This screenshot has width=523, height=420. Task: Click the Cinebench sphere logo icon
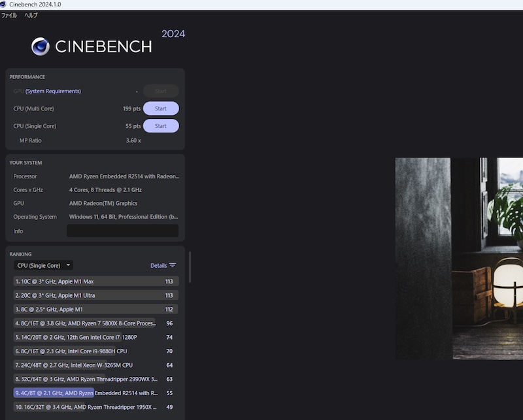click(41, 46)
